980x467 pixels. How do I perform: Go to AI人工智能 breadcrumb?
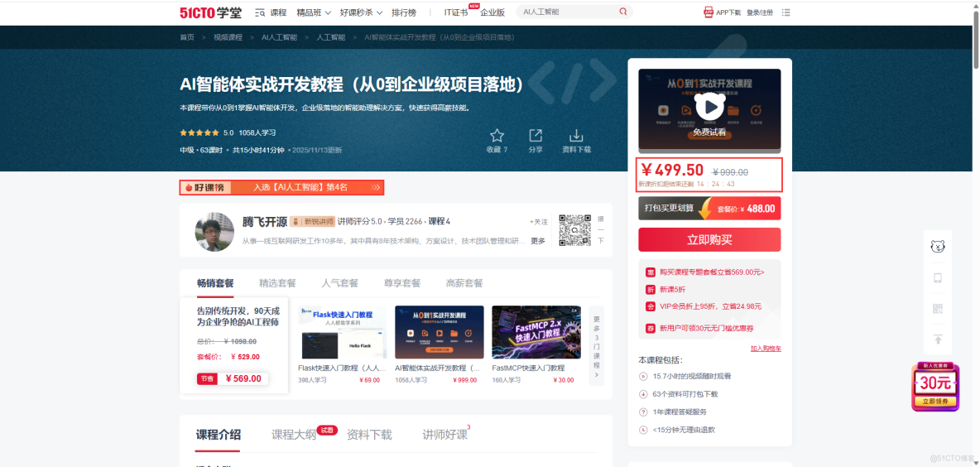[280, 37]
